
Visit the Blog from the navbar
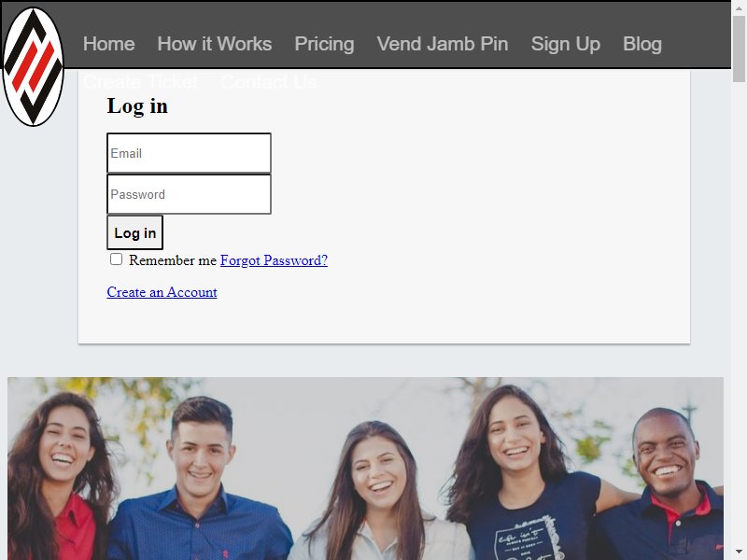pos(642,44)
